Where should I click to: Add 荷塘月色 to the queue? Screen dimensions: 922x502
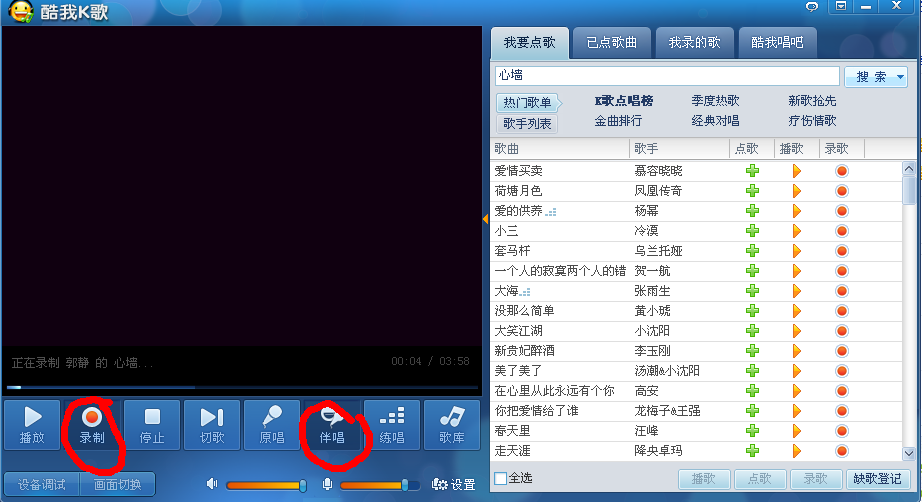pos(752,191)
